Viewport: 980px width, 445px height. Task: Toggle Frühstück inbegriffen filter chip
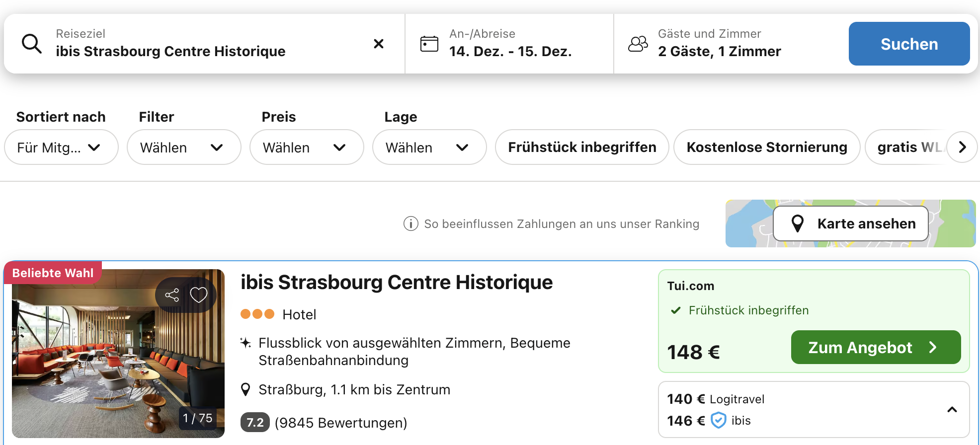point(581,147)
